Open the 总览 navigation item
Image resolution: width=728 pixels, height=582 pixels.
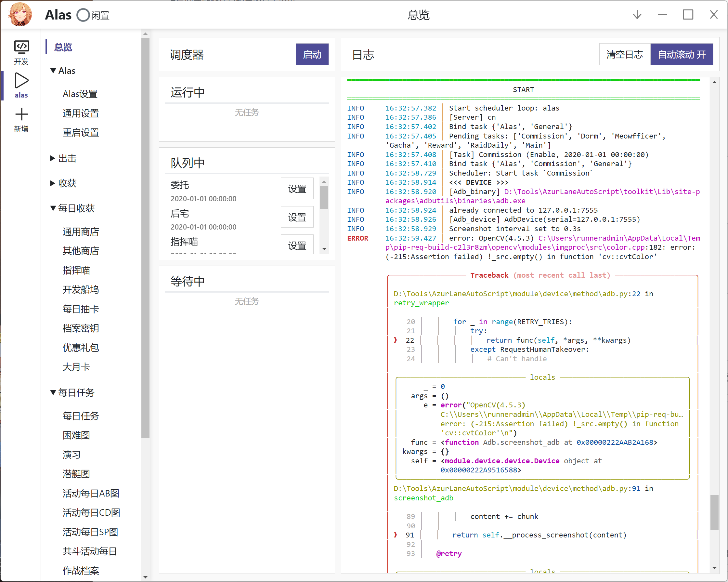coord(62,47)
